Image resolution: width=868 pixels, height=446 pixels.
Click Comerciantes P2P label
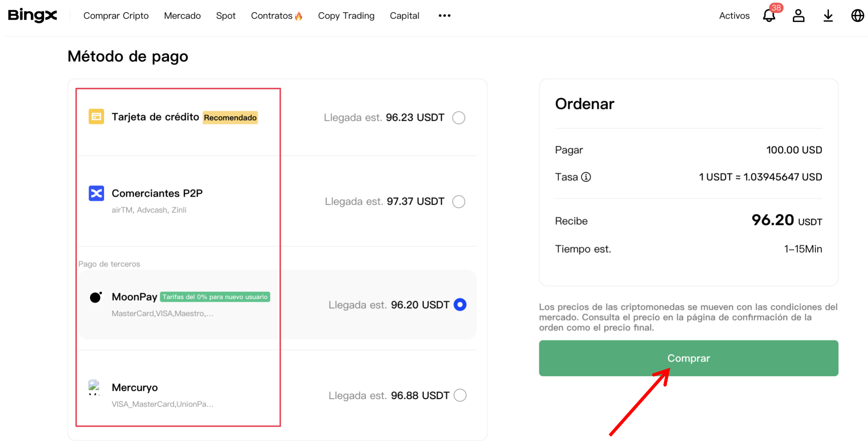(x=157, y=193)
